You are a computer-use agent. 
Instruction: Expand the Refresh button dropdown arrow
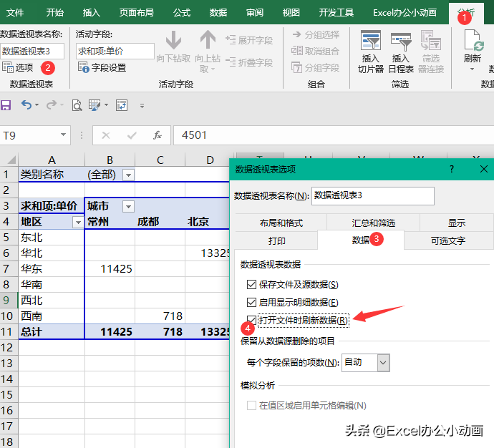coord(472,69)
